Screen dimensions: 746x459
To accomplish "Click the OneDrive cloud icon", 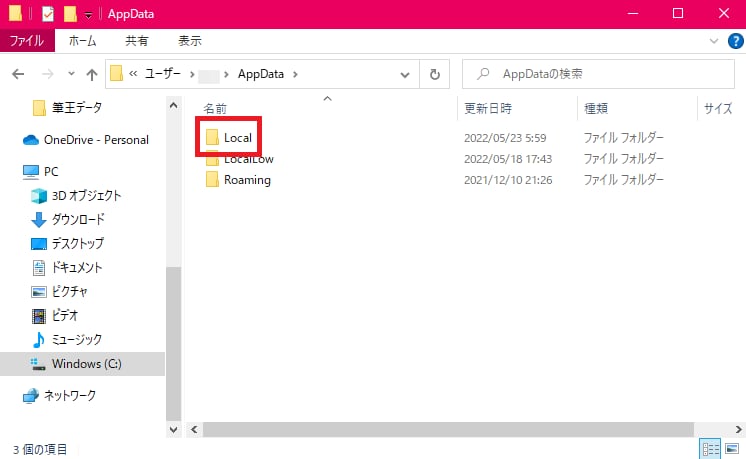I will click(31, 140).
